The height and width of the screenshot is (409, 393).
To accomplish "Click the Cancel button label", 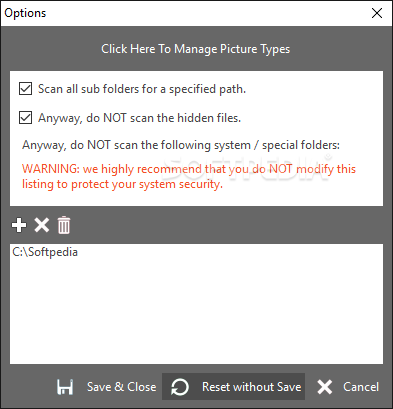I will pos(361,387).
